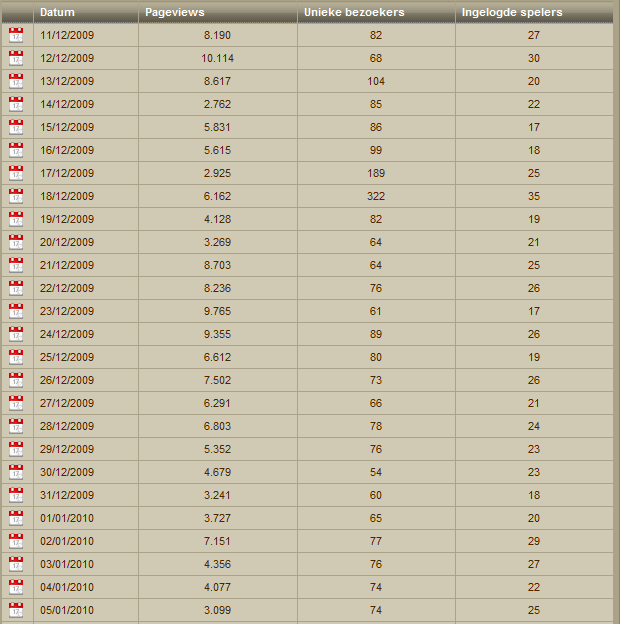Select the unique visitors value 189
Image resolution: width=620 pixels, height=626 pixels.
(x=376, y=173)
